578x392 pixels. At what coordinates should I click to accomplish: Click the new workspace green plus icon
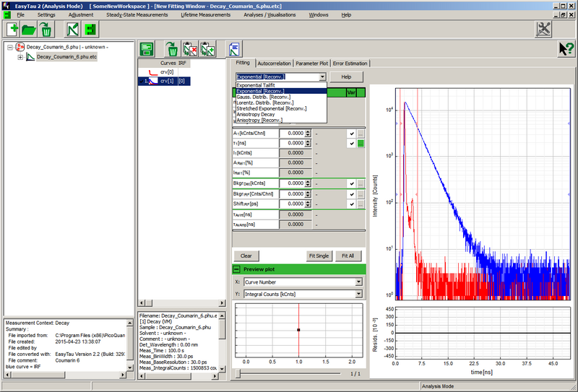coord(14,29)
